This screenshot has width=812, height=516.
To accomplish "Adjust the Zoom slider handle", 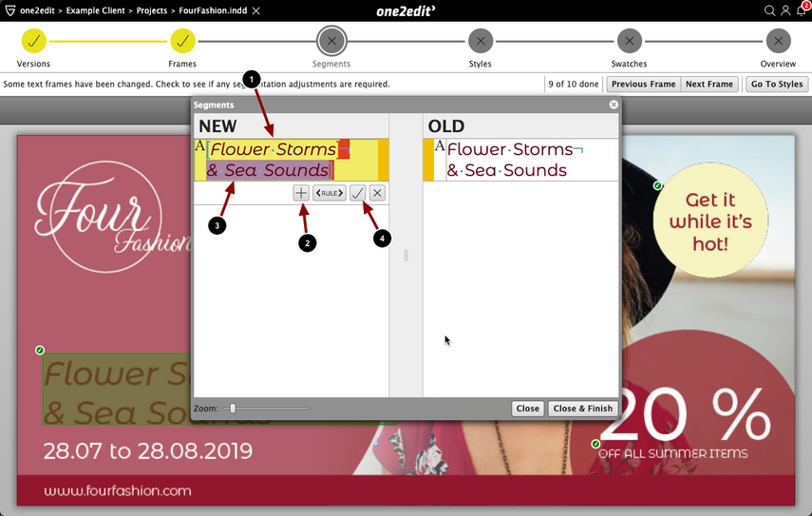I will click(233, 409).
